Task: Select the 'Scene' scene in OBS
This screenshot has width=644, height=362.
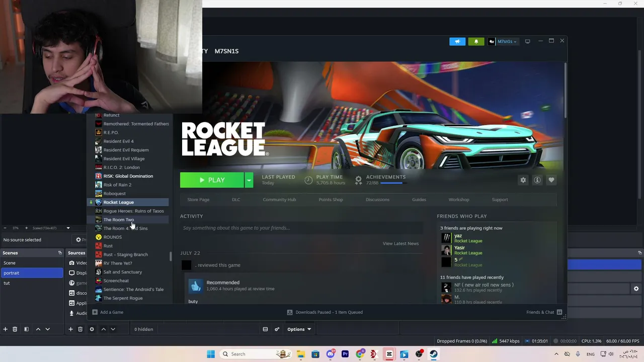Action: (x=32, y=263)
